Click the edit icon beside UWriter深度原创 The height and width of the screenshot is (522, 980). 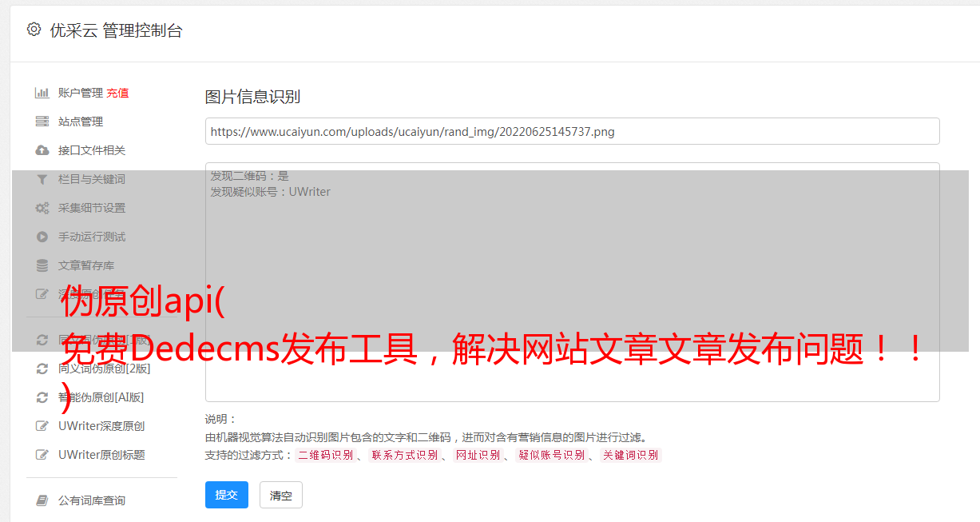(x=42, y=426)
